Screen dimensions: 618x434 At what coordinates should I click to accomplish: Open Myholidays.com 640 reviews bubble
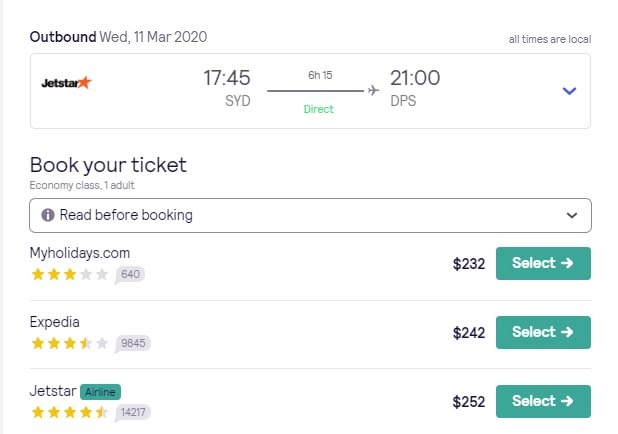point(130,274)
